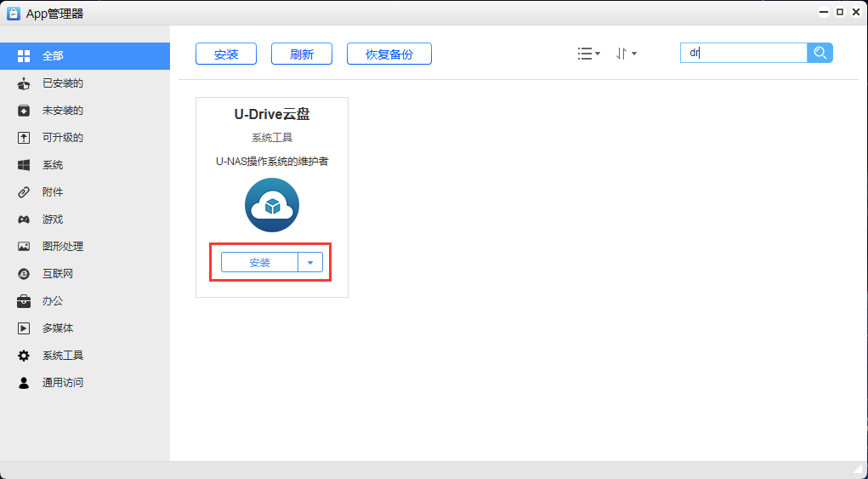Close the App管理器 window
Viewport: 868px width, 479px height.
[856, 12]
